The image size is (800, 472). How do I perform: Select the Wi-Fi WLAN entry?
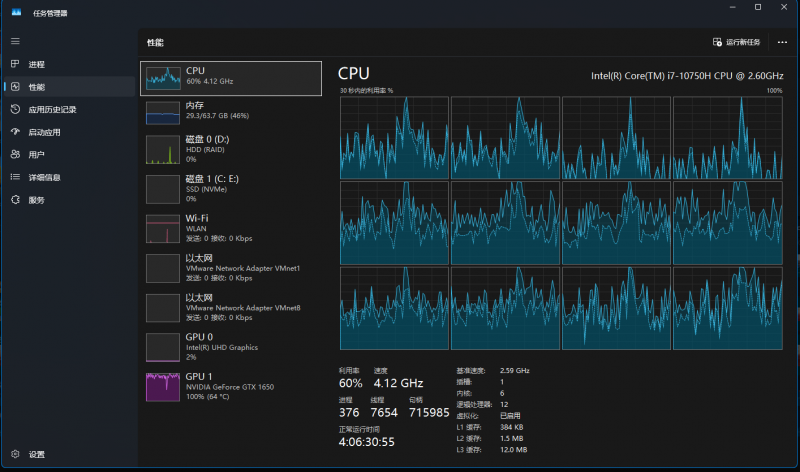pos(232,227)
